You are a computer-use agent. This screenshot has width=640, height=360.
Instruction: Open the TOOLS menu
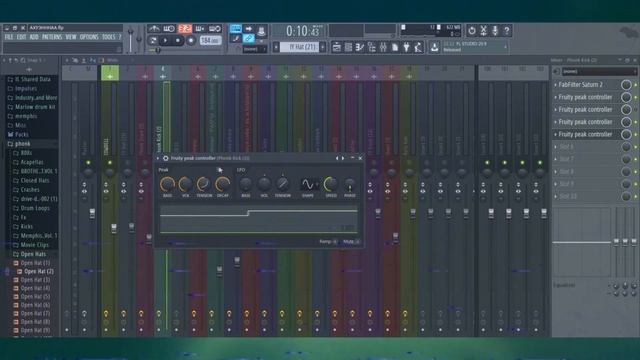(x=109, y=37)
